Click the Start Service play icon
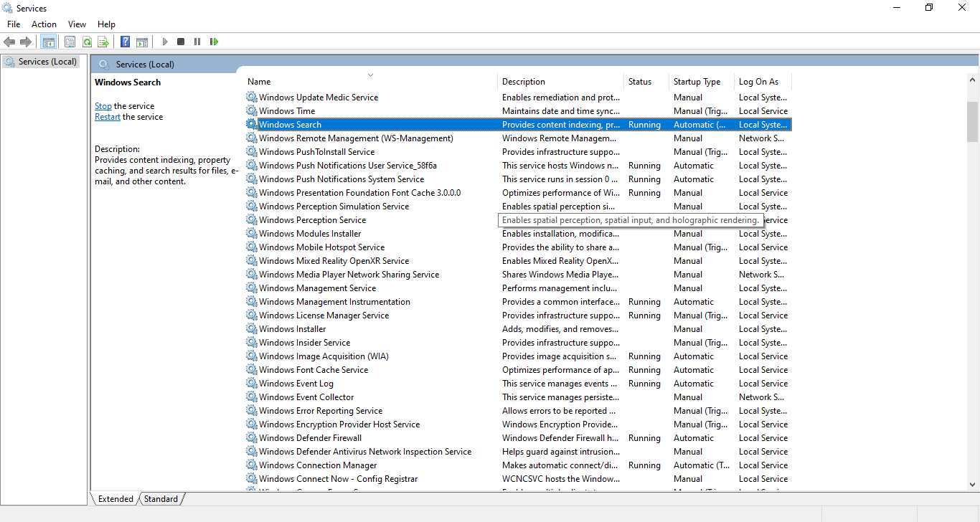Screen dimensions: 980x522 click(x=164, y=42)
